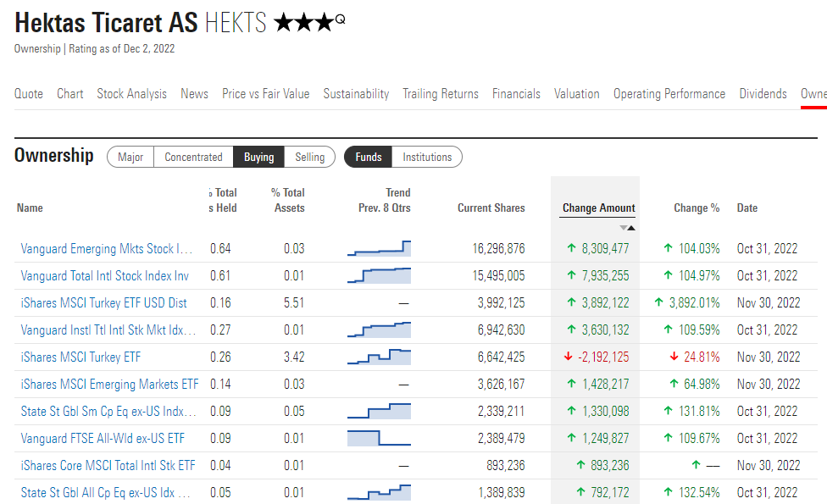Sort by Change % column header
Image resolution: width=827 pixels, height=504 pixels.
coord(697,208)
